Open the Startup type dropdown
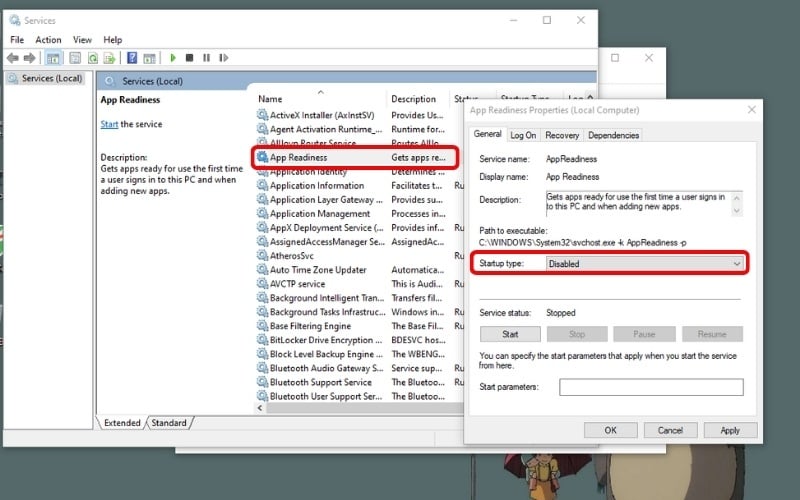 pyautogui.click(x=645, y=264)
